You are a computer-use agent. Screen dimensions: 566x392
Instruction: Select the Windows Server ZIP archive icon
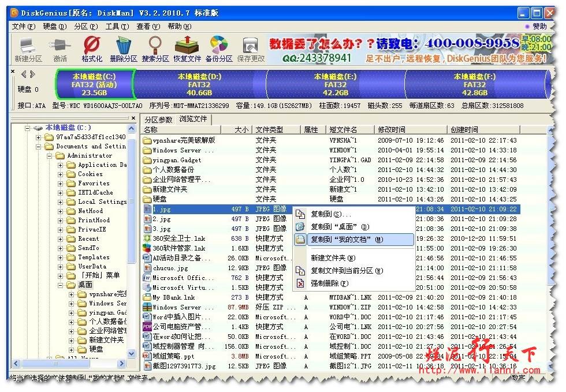pos(147,307)
